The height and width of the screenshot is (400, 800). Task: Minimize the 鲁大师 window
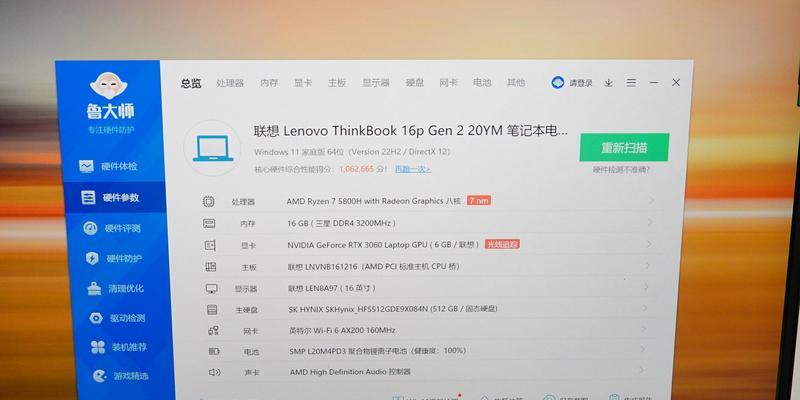pyautogui.click(x=654, y=83)
